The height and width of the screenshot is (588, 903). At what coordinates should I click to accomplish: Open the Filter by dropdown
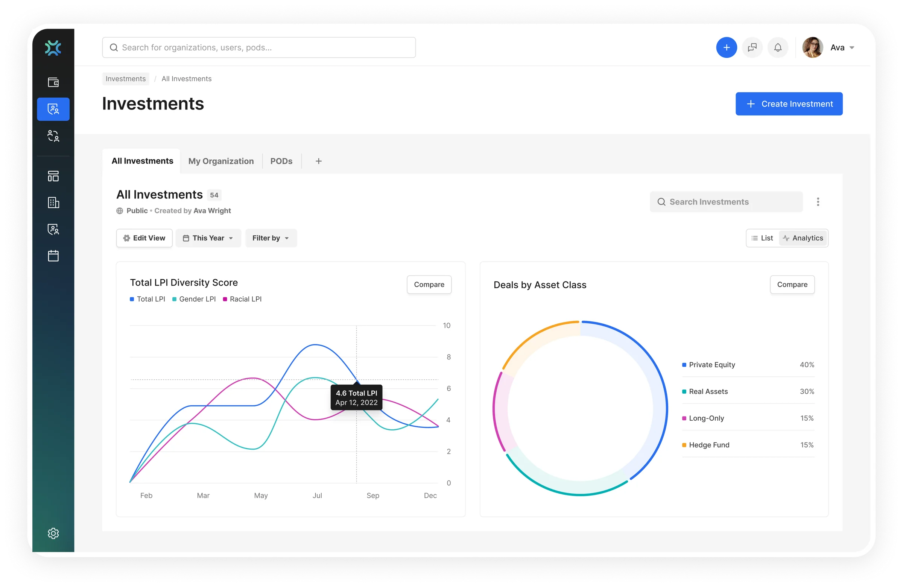click(x=271, y=238)
